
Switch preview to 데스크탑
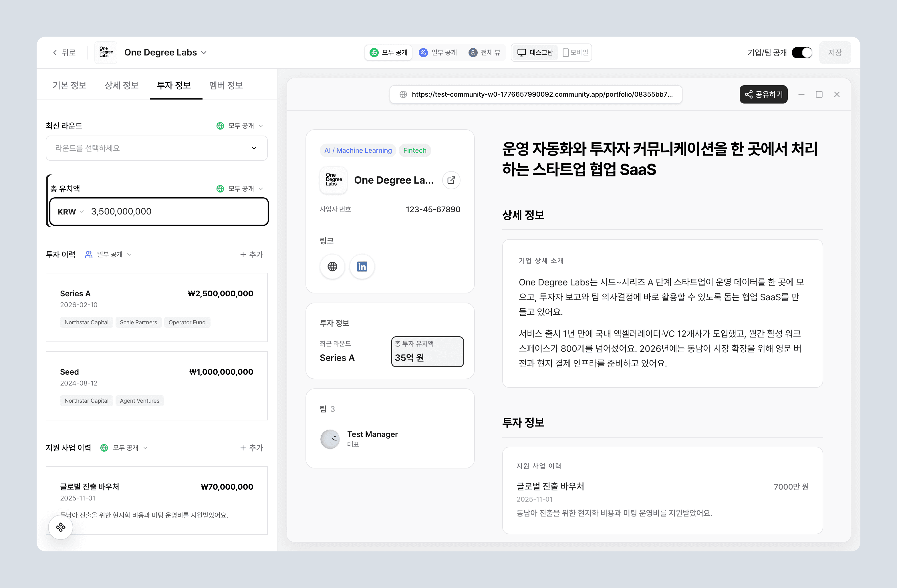pyautogui.click(x=535, y=52)
